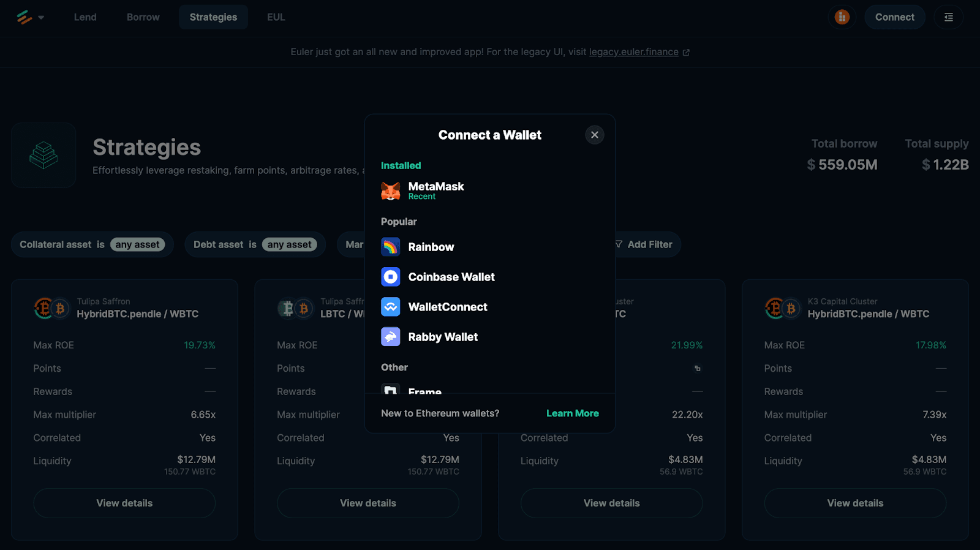Click the Add Filter funnel icon
Viewport: 980px width, 550px height.
(619, 244)
